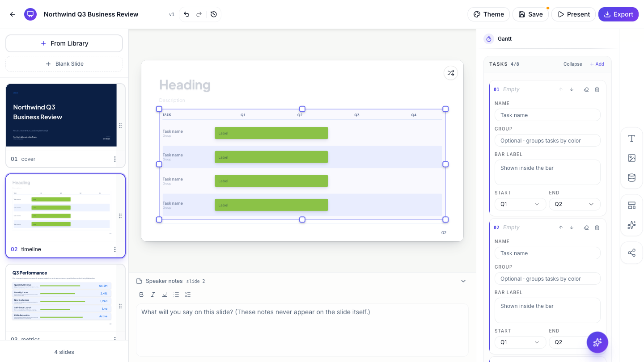Viewport: 644px width, 362px height.
Task: Click the Group field of task 01
Action: pyautogui.click(x=547, y=140)
